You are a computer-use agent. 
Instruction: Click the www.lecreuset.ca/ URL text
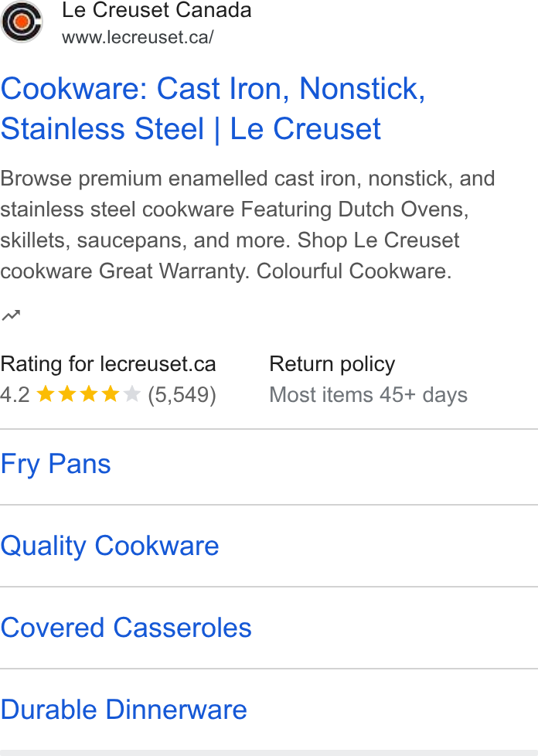click(138, 37)
